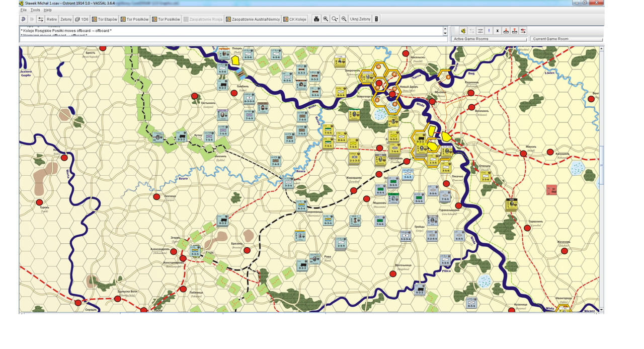Click the overview map window icon
Screen dimensions: 644x349
click(x=376, y=19)
